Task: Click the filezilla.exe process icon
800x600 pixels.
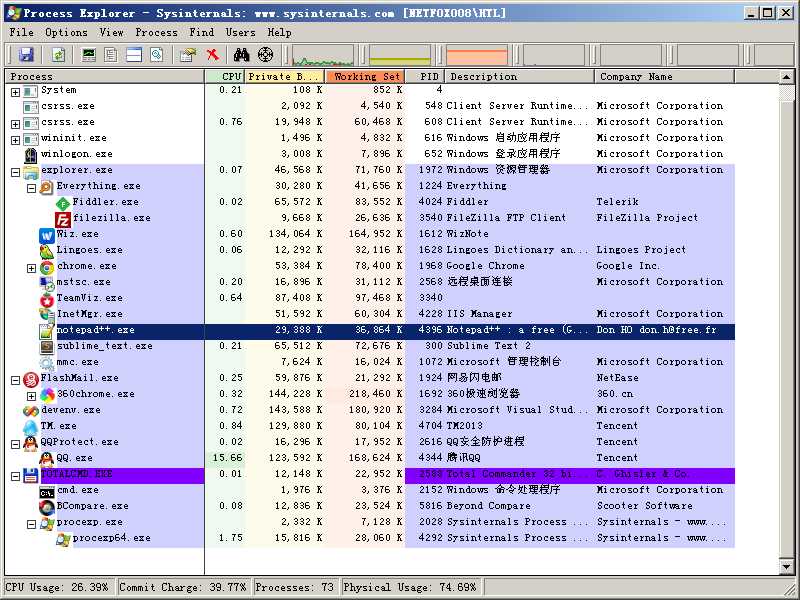Action: 63,220
